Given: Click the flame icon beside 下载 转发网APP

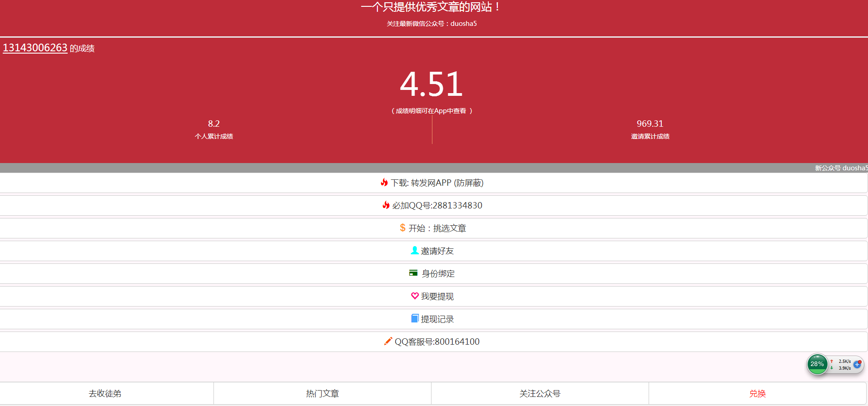Looking at the screenshot, I should tap(384, 183).
